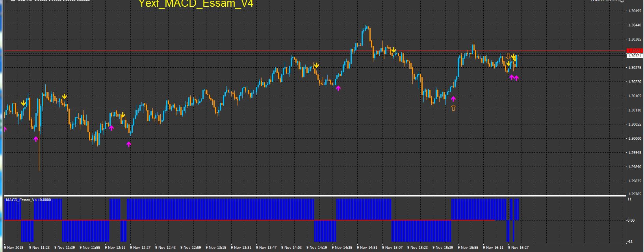The image size is (644, 252).
Task: Select the hollow orange down arrow
Action: (508, 56)
